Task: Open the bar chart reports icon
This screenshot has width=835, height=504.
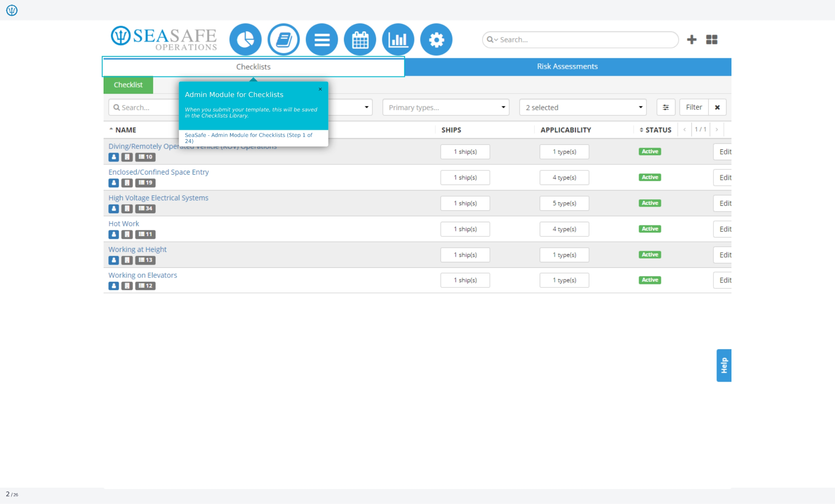Action: point(398,40)
